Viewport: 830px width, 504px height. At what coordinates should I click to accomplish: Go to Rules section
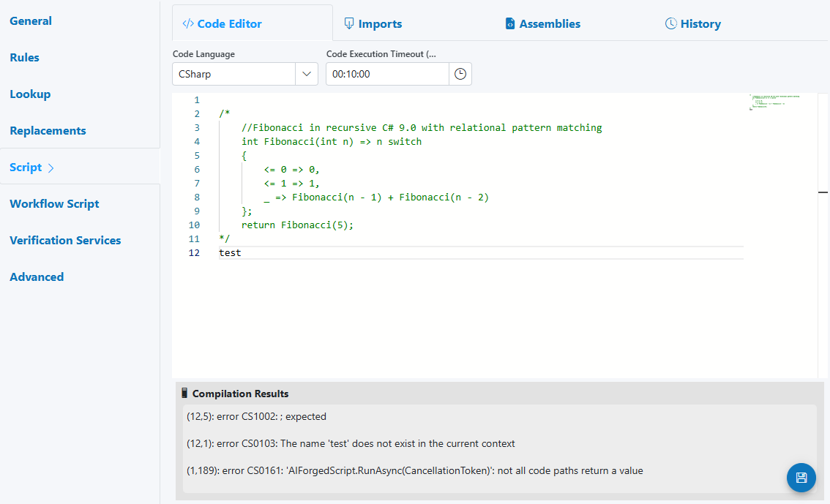(24, 58)
